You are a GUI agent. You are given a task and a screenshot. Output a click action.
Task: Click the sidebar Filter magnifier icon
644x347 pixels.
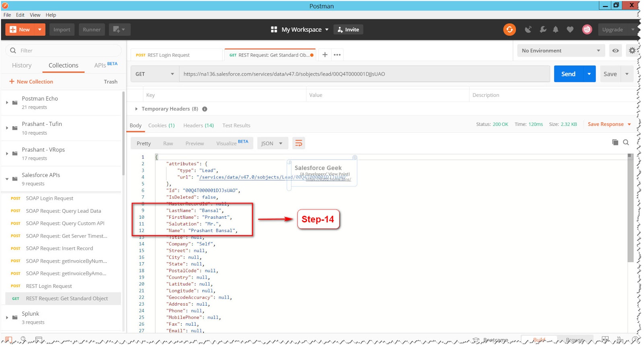(13, 51)
